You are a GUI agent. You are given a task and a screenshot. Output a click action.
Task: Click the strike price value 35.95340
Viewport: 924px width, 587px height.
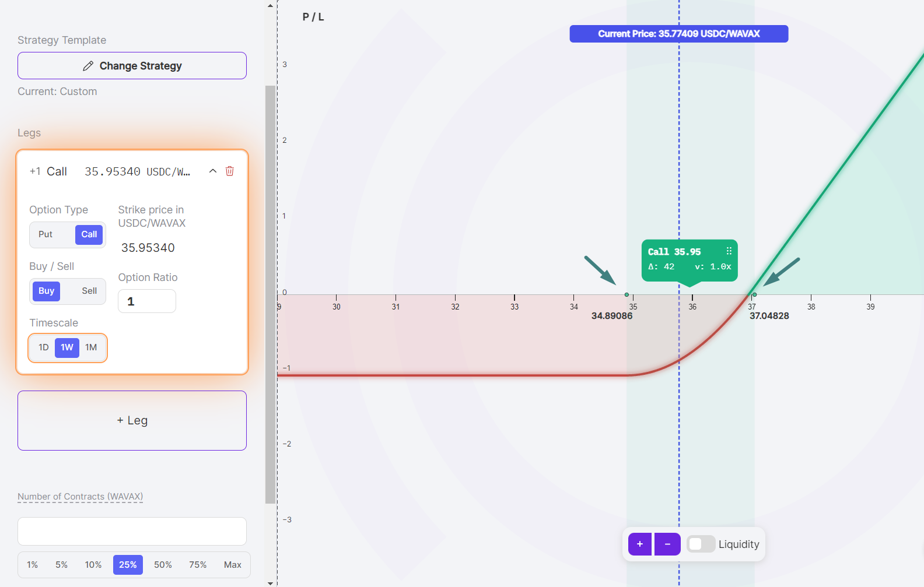click(148, 248)
